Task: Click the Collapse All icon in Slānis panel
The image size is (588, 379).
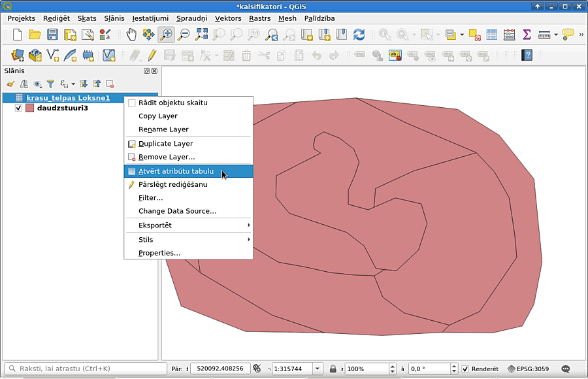Action: [x=97, y=84]
